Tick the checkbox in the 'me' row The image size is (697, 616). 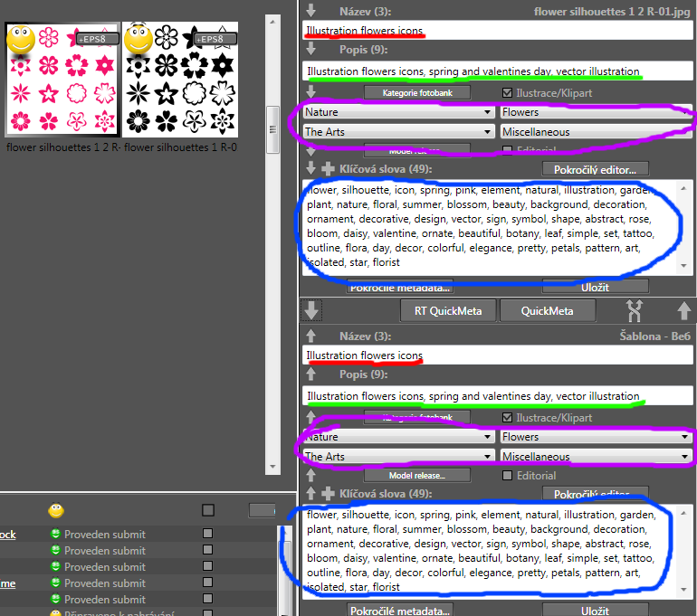pyautogui.click(x=207, y=582)
